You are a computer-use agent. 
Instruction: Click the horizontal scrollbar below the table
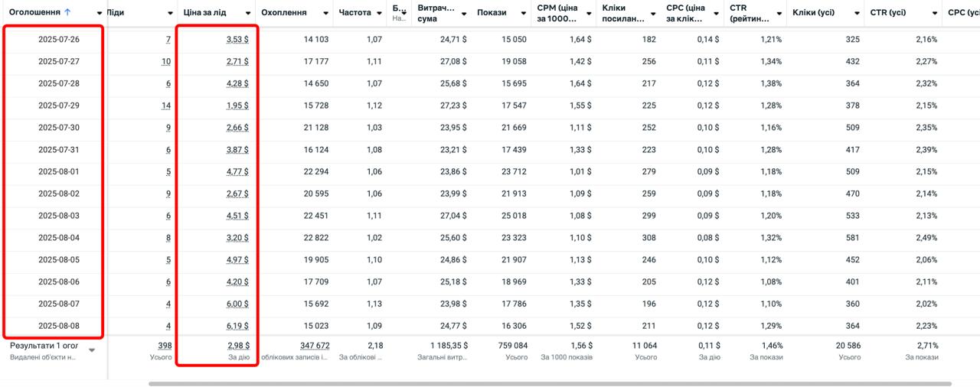click(550, 383)
